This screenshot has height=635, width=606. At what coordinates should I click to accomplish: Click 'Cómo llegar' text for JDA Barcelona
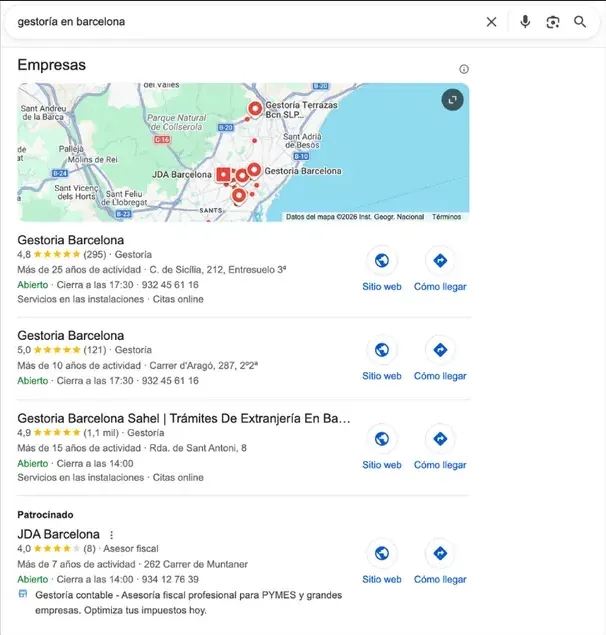(x=440, y=580)
